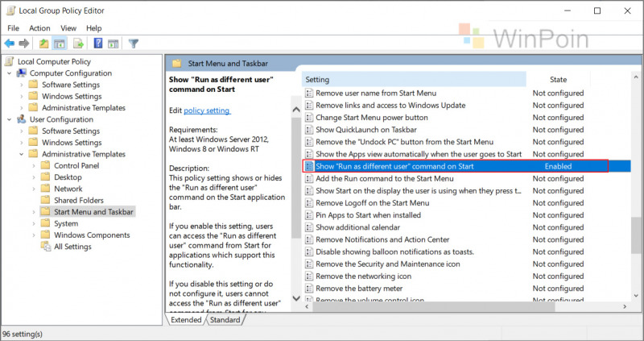Select Windows Settings under User Configuration
This screenshot has width=644, height=341.
pyautogui.click(x=72, y=143)
